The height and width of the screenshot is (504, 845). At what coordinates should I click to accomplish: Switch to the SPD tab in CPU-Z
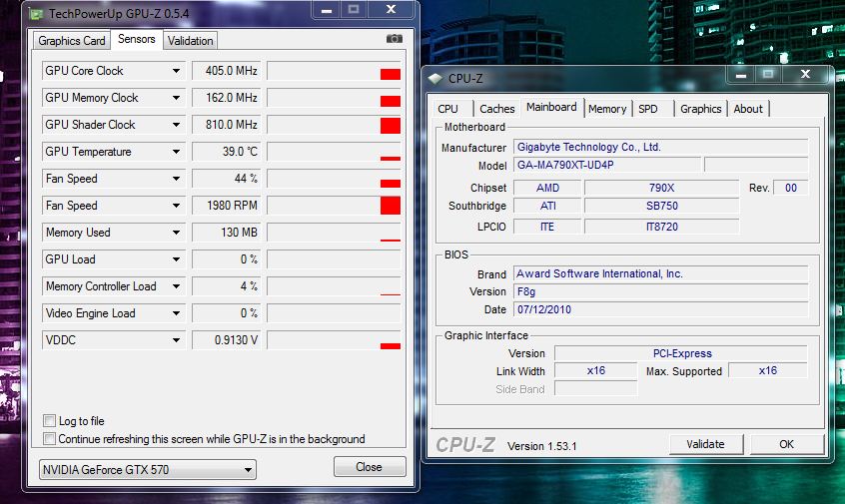tap(648, 109)
